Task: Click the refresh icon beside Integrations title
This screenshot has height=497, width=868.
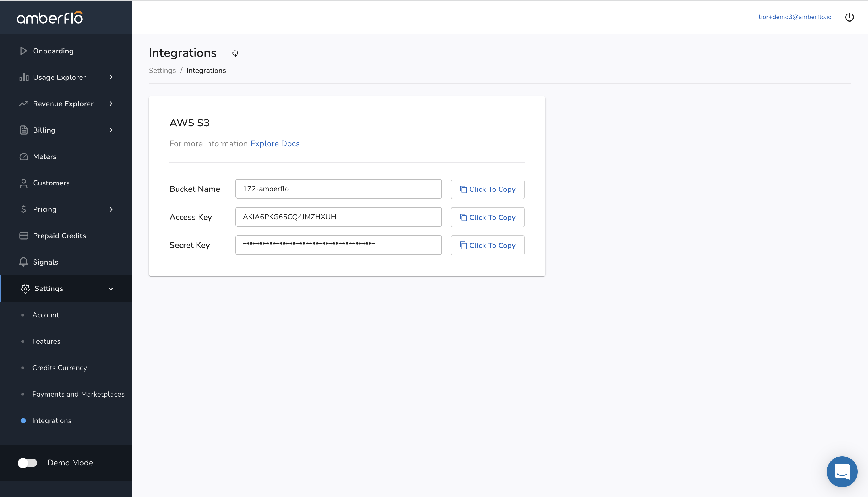Action: click(235, 53)
